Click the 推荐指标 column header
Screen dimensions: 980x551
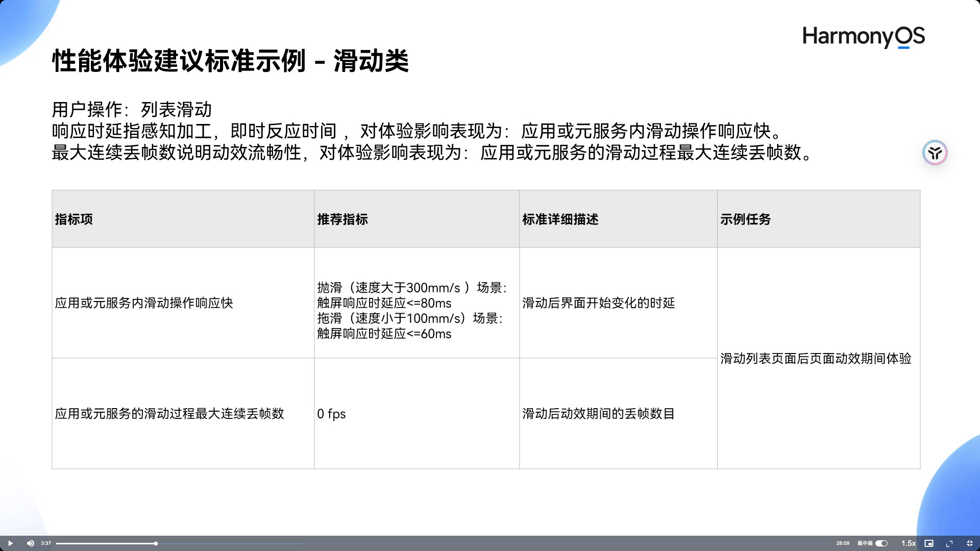pyautogui.click(x=342, y=219)
